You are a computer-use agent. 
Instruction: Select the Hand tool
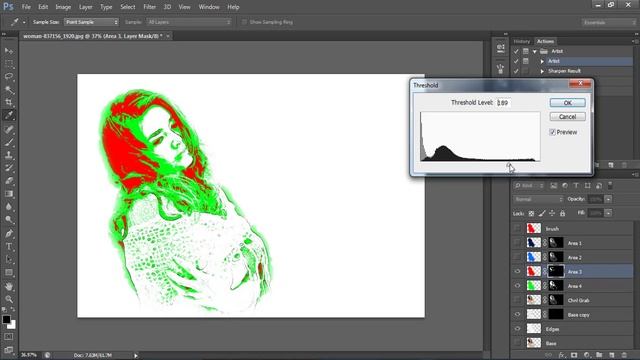point(9,286)
